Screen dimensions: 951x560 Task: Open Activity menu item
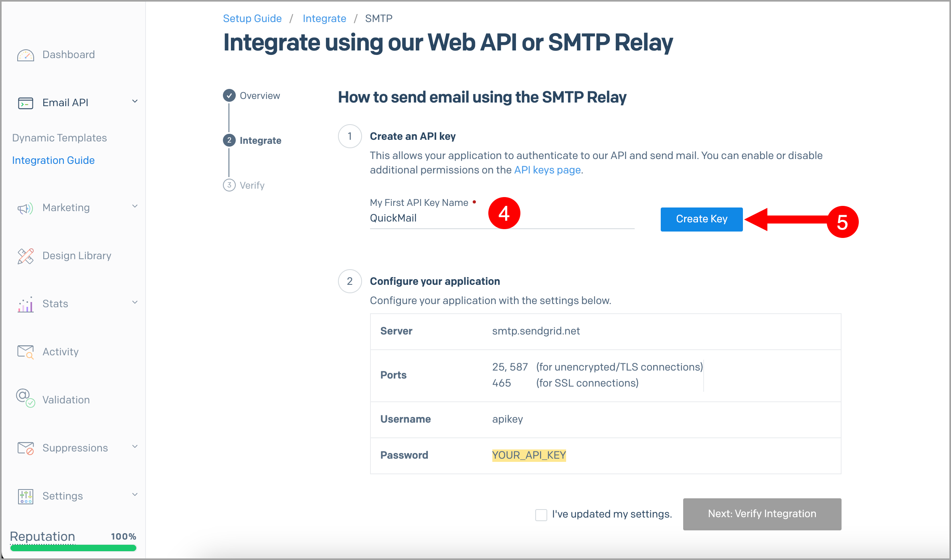(61, 352)
